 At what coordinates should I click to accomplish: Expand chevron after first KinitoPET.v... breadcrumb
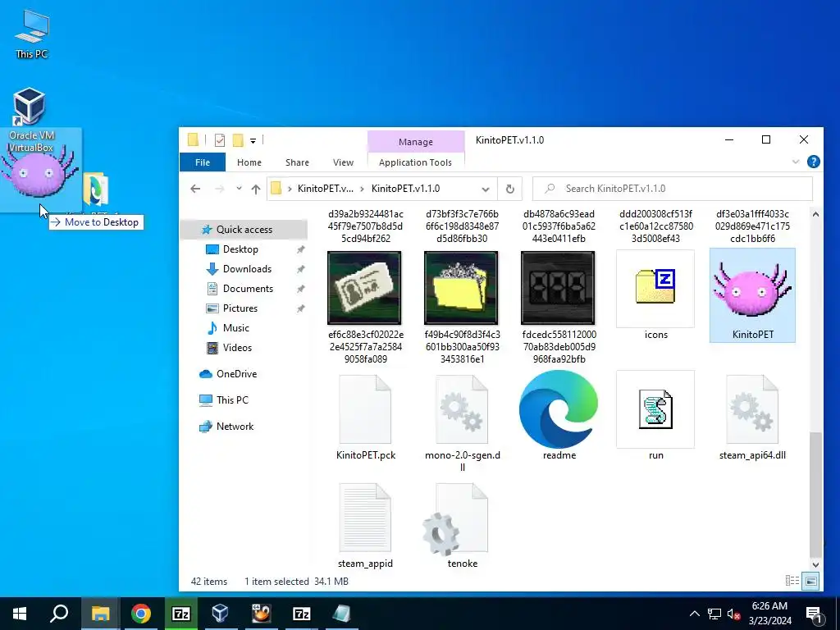362,189
